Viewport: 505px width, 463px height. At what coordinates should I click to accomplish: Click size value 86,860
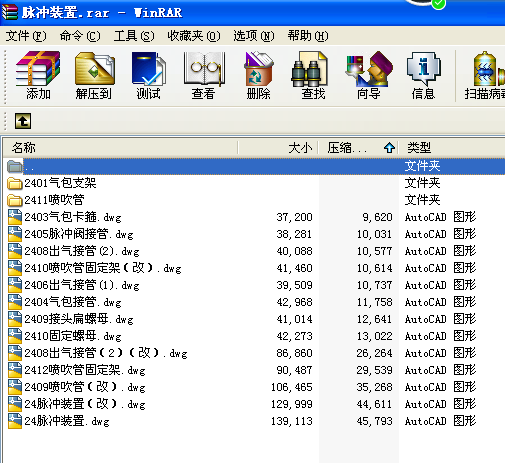click(x=294, y=353)
